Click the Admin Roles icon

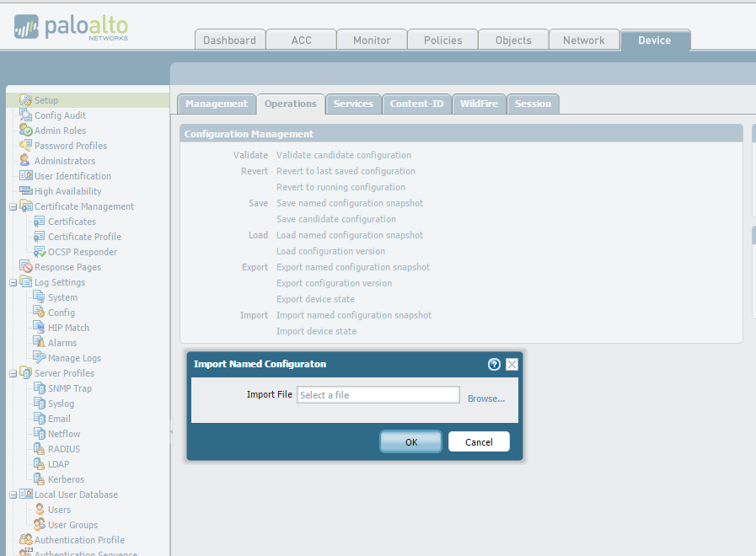click(25, 130)
